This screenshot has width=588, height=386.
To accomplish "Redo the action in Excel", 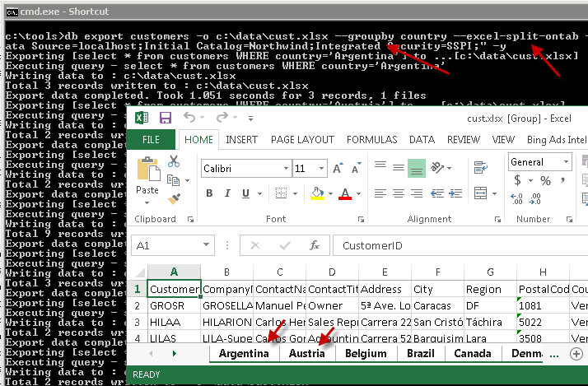I will point(222,118).
